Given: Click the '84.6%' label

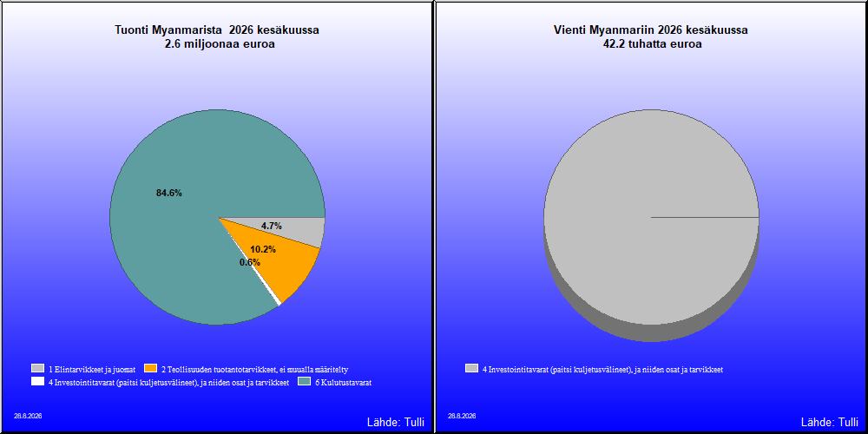Looking at the screenshot, I should (169, 194).
